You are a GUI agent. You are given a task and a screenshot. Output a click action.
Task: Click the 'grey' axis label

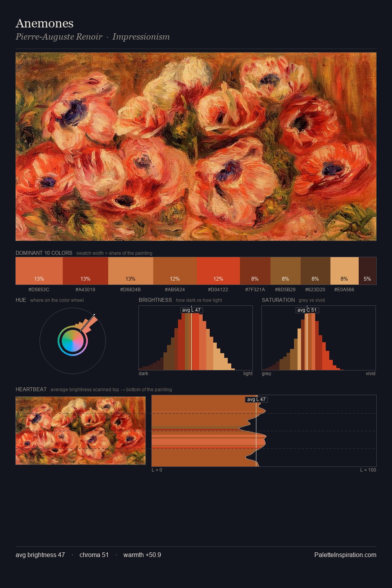(x=267, y=374)
